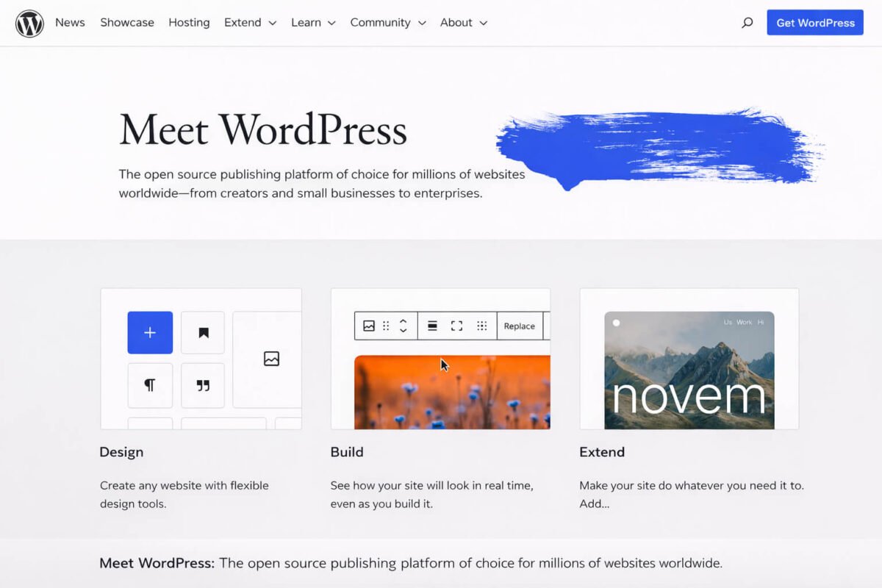Open the novem mountain thumbnail
The height and width of the screenshot is (588, 882).
point(689,370)
